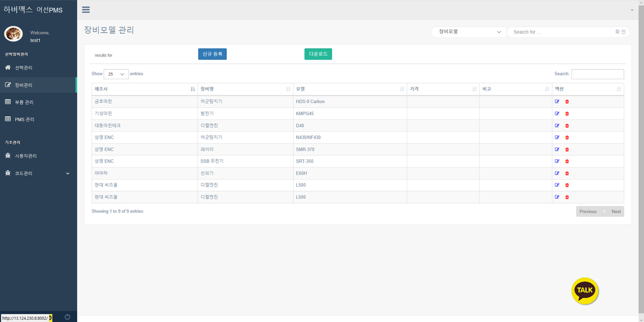Sort table by 제조사 column
The width and height of the screenshot is (644, 322).
(145, 89)
